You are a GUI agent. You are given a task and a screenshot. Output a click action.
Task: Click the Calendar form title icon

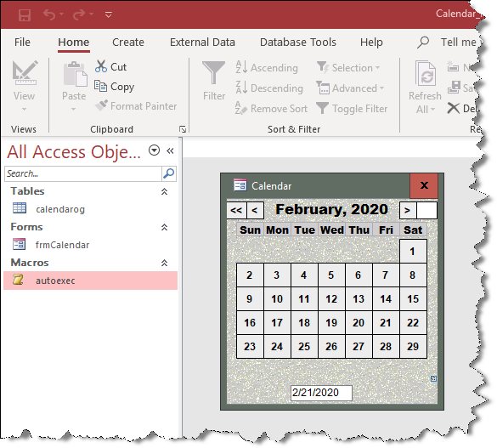[x=240, y=185]
